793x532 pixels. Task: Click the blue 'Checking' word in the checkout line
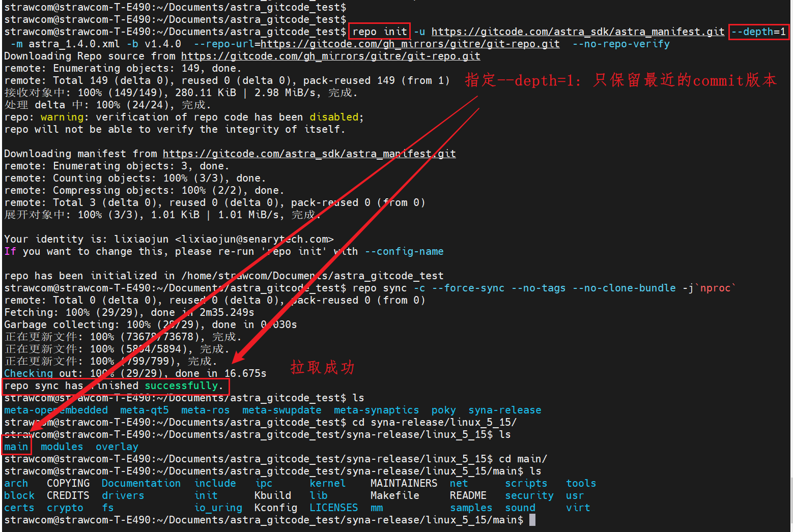29,373
